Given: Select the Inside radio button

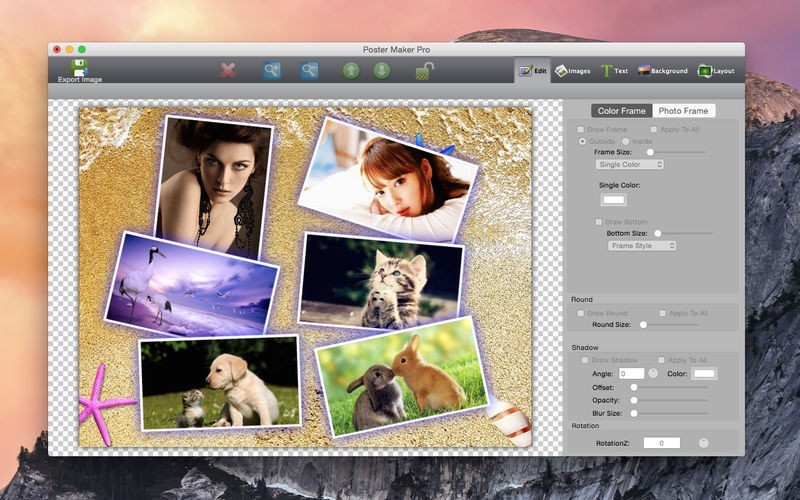Looking at the screenshot, I should coord(626,141).
